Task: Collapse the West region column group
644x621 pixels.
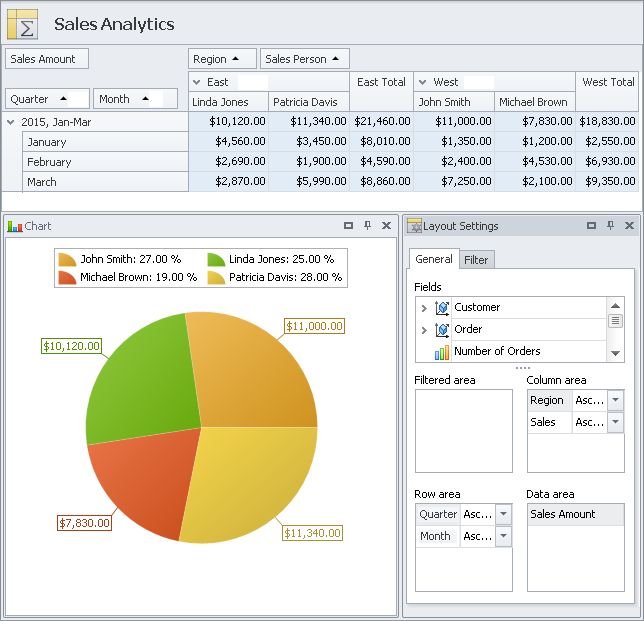Action: point(423,82)
